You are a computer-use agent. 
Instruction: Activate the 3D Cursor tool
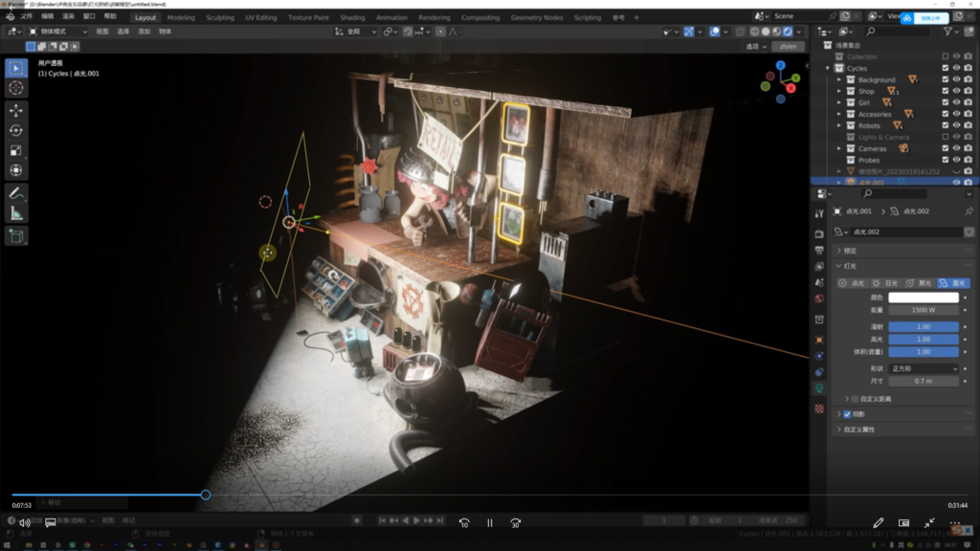(x=16, y=88)
